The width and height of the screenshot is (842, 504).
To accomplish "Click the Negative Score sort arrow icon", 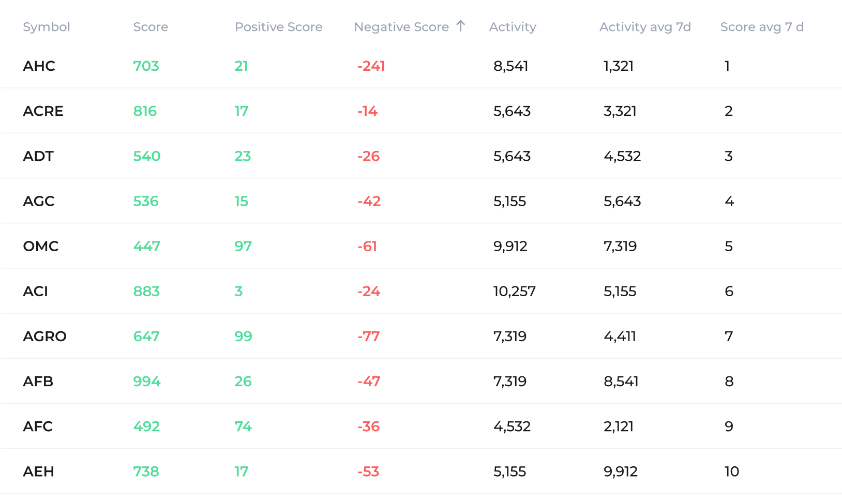I will click(x=460, y=26).
